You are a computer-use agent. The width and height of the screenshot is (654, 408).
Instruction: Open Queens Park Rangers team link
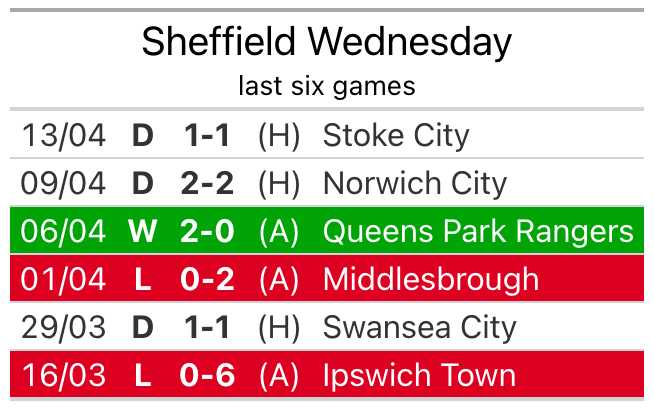(x=478, y=231)
